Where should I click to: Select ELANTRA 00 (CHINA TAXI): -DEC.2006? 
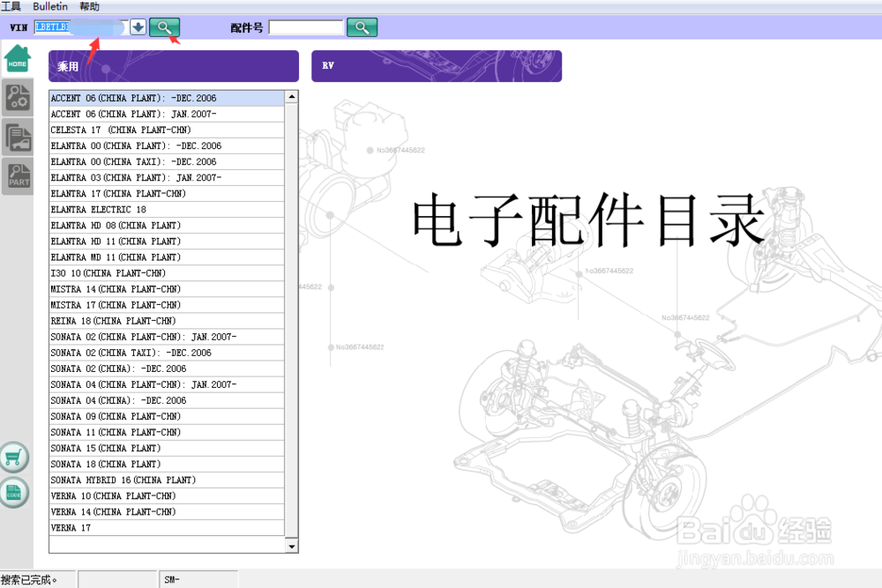(167, 162)
